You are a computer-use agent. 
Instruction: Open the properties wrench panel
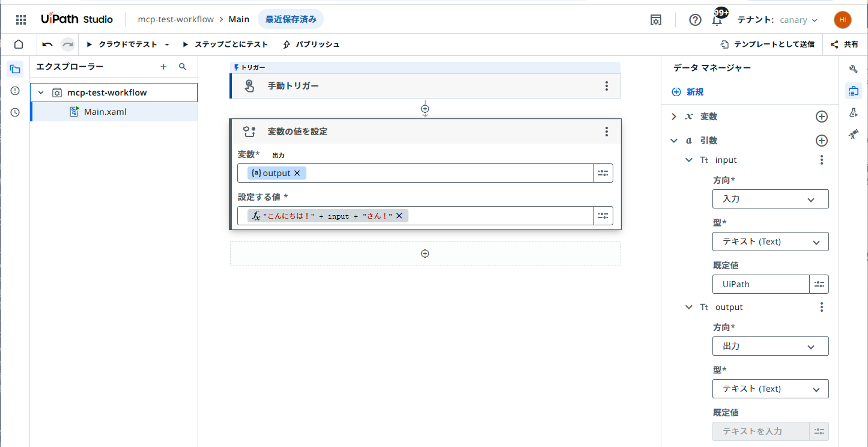(x=854, y=69)
